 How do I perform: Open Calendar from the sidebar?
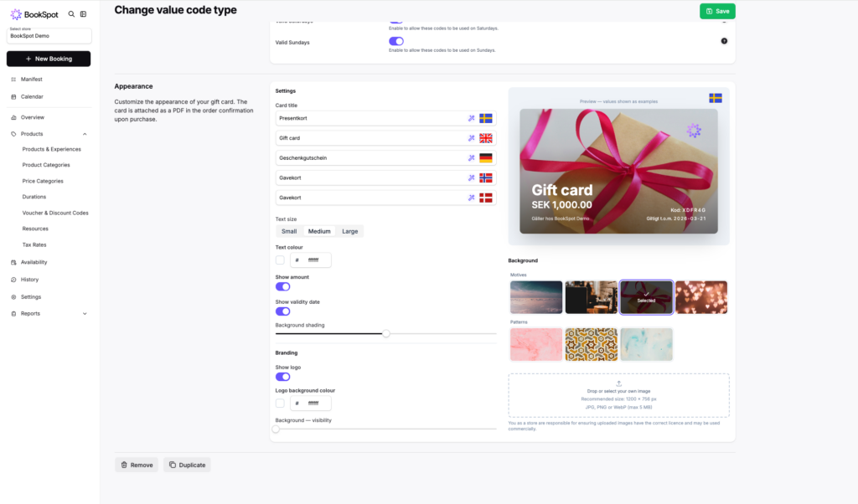[x=32, y=96]
